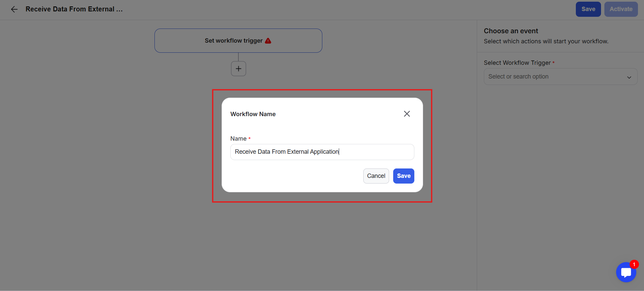Click the workflow title in header

pyautogui.click(x=74, y=9)
